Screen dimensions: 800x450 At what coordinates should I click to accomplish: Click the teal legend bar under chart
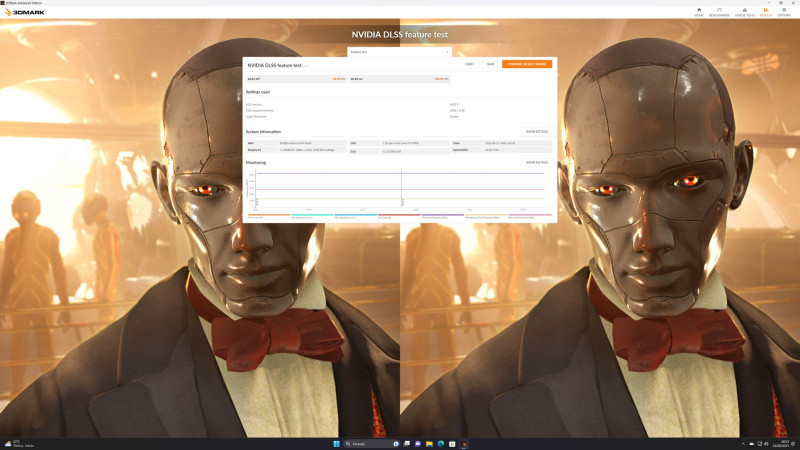[x=312, y=215]
